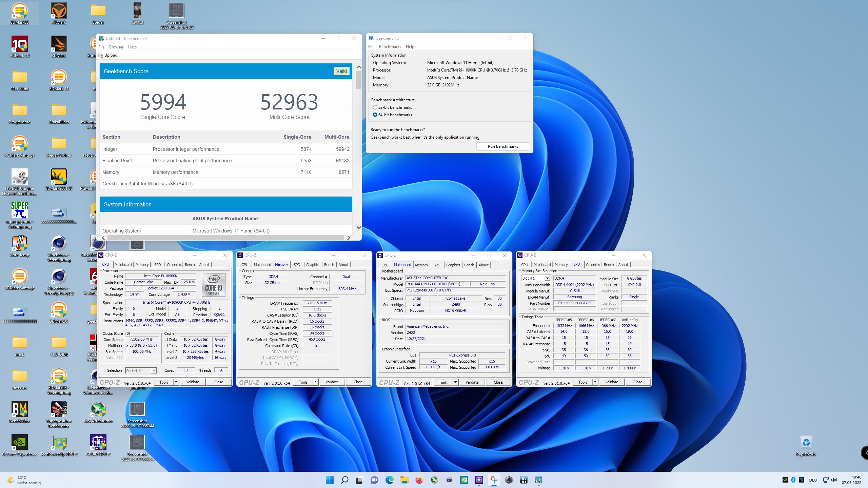The height and width of the screenshot is (488, 868).
Task: Click the Core Speed value 5302.60 MHz
Action: tap(142, 340)
